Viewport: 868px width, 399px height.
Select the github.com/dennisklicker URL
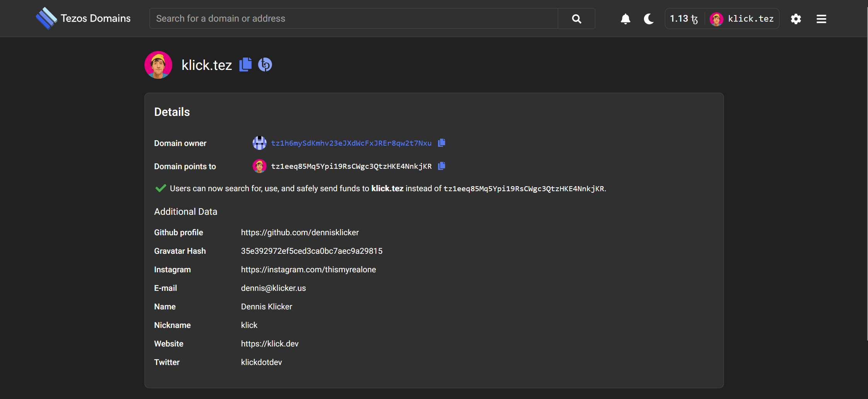pos(300,233)
